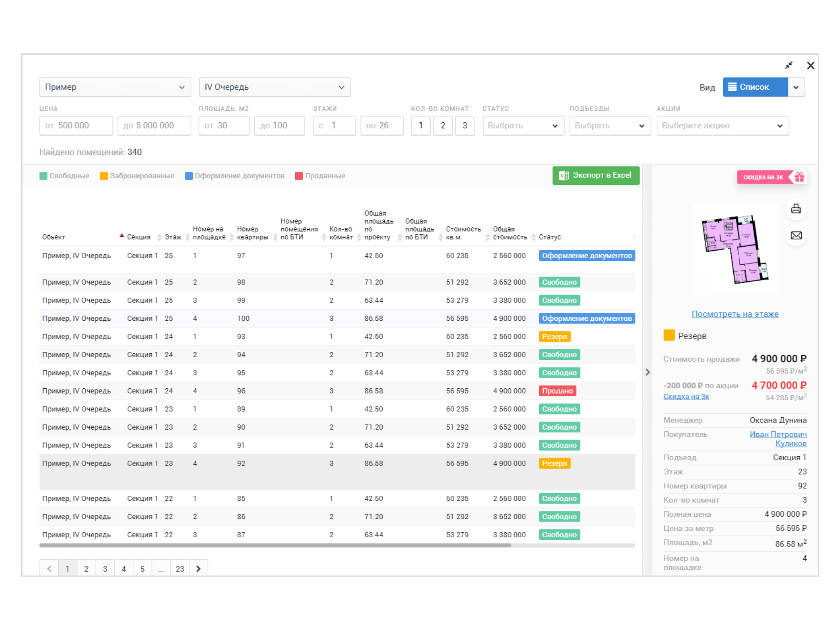Send apartment by email envelope icon

796,235
